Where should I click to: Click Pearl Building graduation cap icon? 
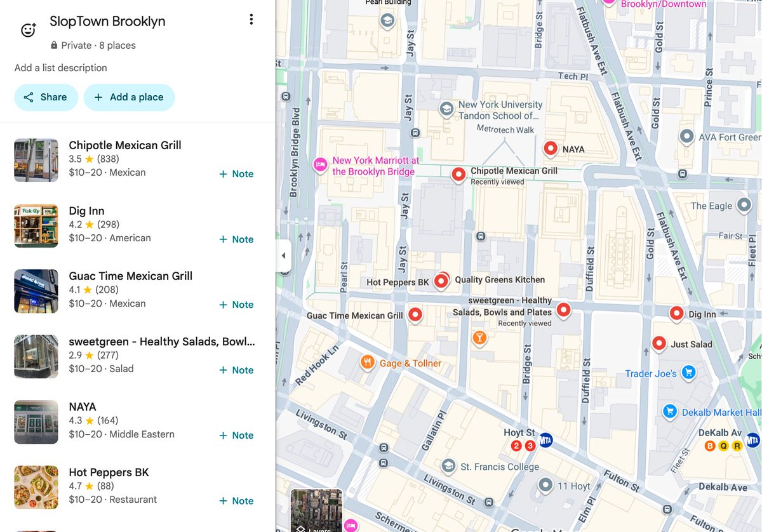click(x=386, y=22)
